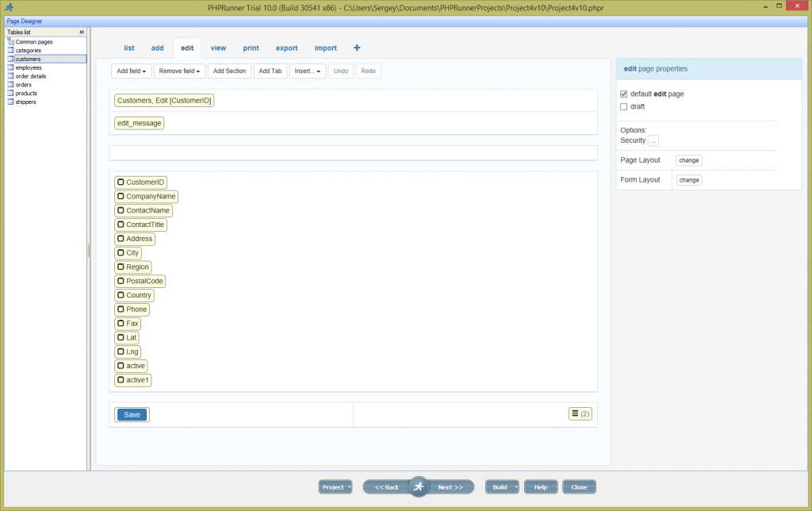Uncheck the default edit page option
Screen dimensions: 812x511
click(x=623, y=94)
